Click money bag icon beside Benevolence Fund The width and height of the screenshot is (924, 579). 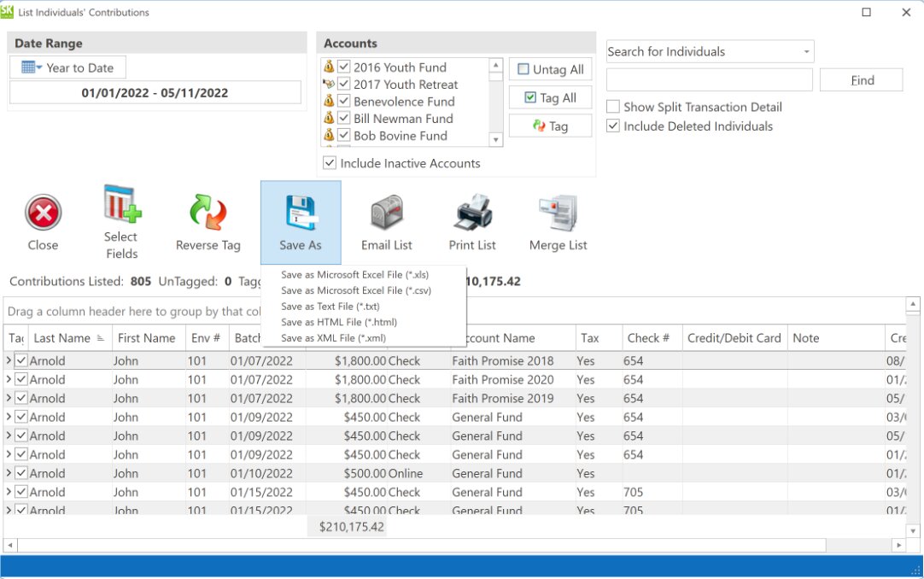coord(329,101)
